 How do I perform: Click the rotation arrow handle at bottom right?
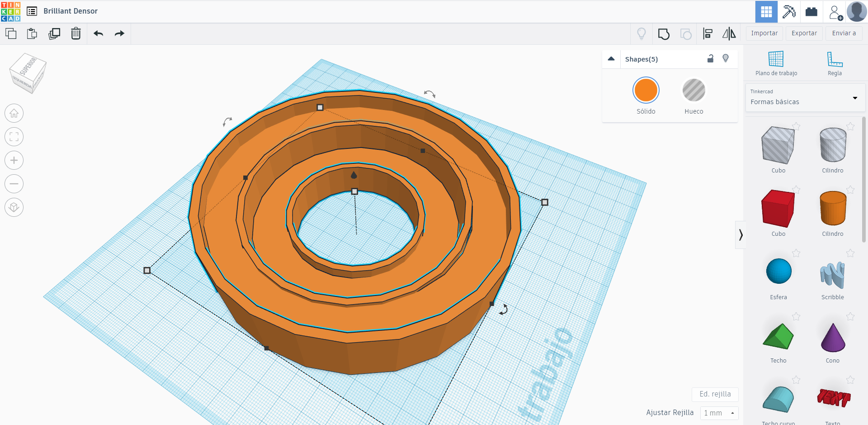click(x=504, y=310)
